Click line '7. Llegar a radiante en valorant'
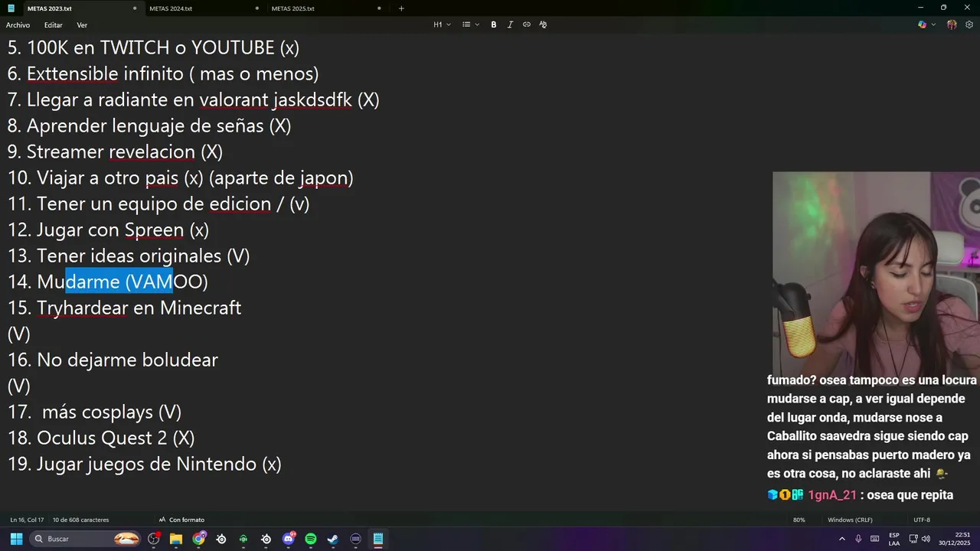This screenshot has width=980, height=551. 194,99
